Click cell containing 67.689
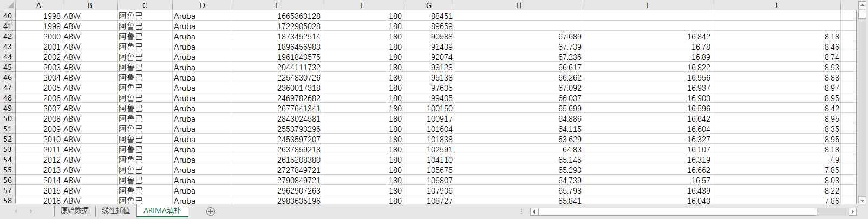Viewport: 868px width, 219px height. tap(518, 36)
